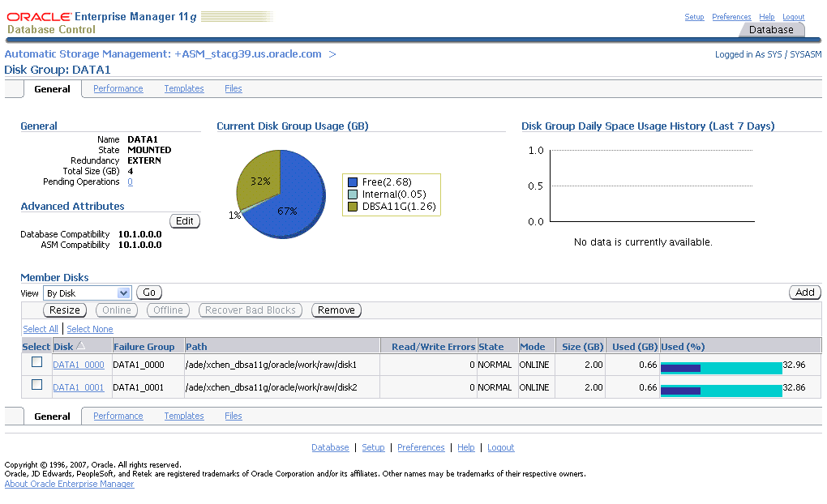Click the Database tab in header
This screenshot has width=827, height=504.
pos(770,30)
